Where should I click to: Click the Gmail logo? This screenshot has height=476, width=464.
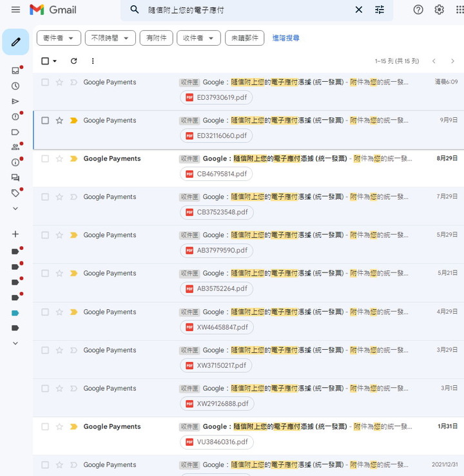click(53, 10)
